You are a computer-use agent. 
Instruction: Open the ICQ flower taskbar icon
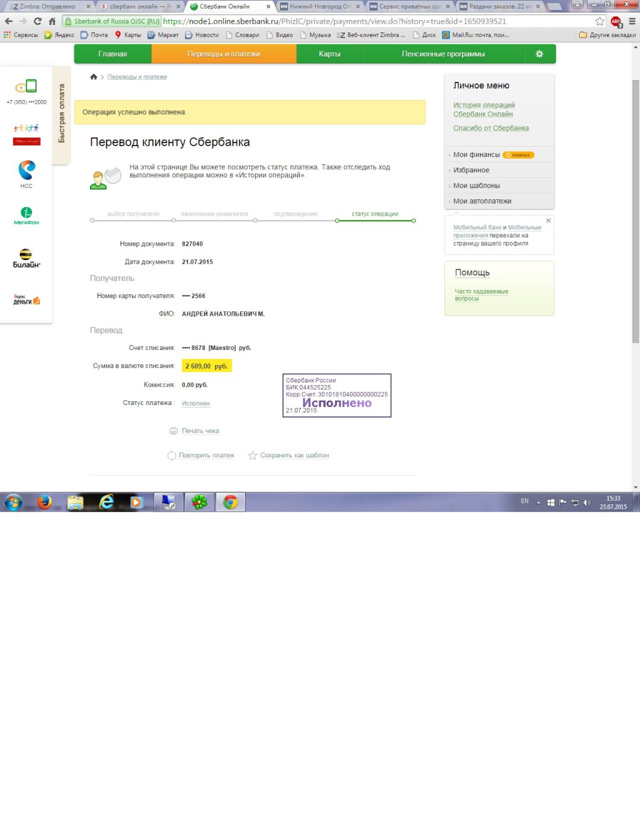coord(199,502)
